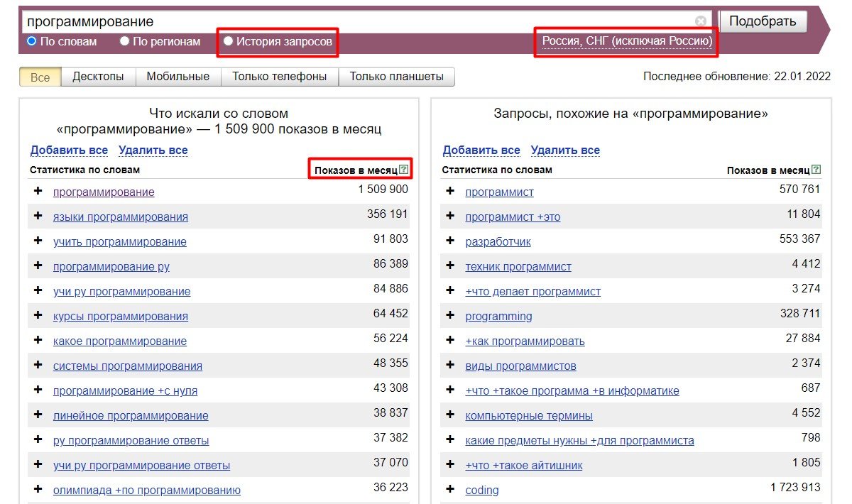
Task: Open the 'программист' query link
Action: coord(500,192)
